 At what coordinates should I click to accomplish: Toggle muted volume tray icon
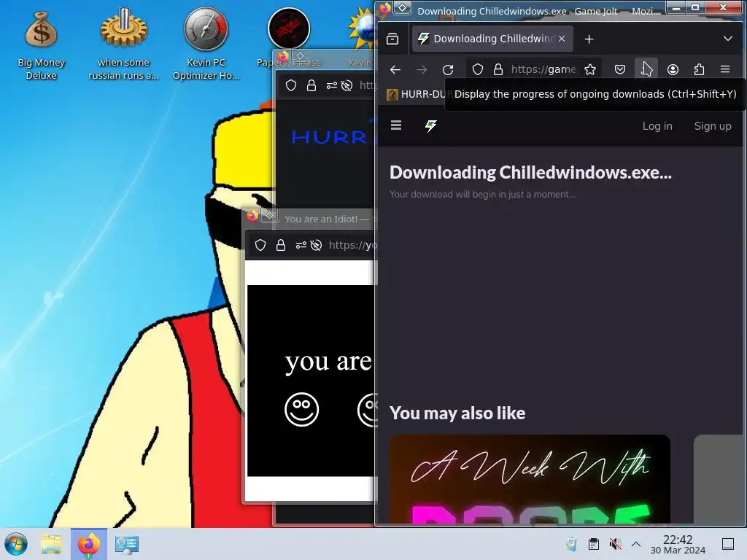(x=615, y=544)
